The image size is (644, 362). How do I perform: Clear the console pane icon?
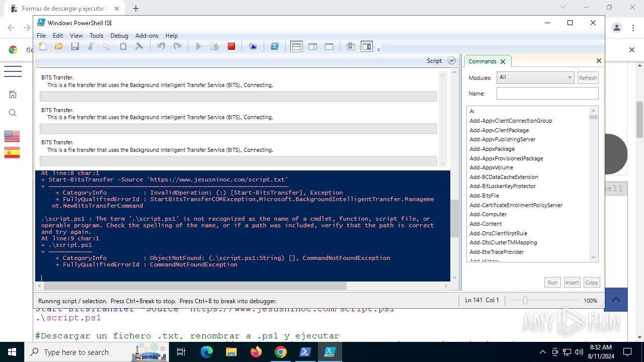point(139,47)
